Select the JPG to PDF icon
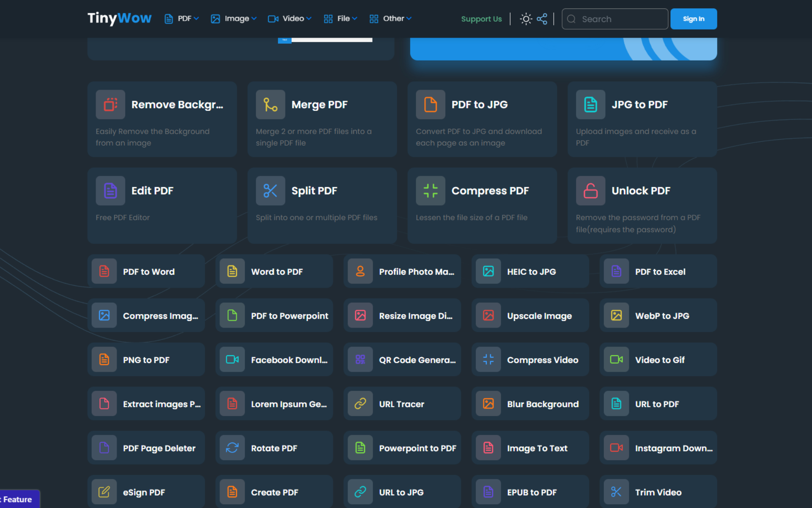The image size is (812, 508). coord(591,105)
